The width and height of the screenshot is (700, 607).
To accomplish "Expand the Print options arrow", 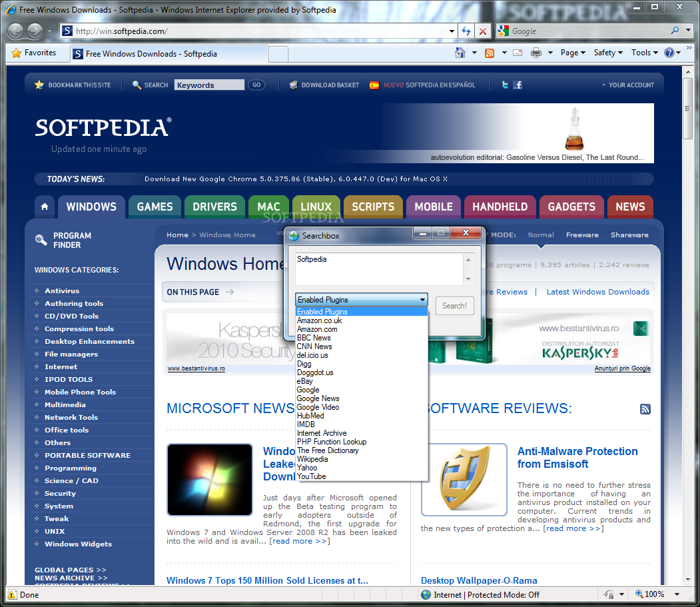I will (x=550, y=53).
